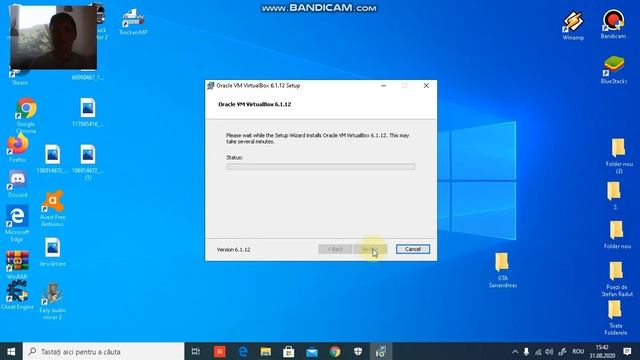640x360 pixels.
Task: Click the Windows Start button
Action: click(11, 351)
